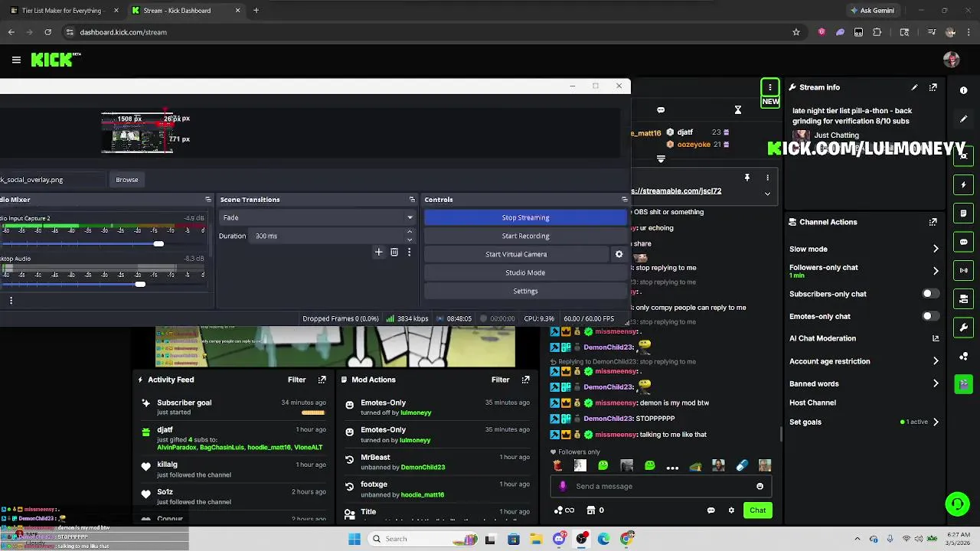
Task: Expand Banned words settings
Action: coord(936,383)
